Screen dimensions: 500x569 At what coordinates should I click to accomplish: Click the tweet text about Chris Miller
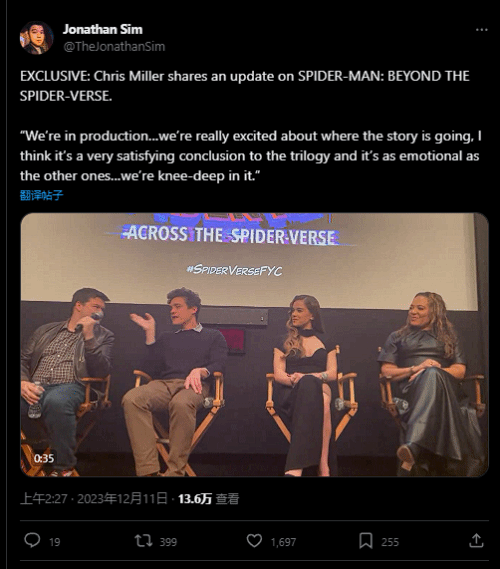(x=250, y=126)
